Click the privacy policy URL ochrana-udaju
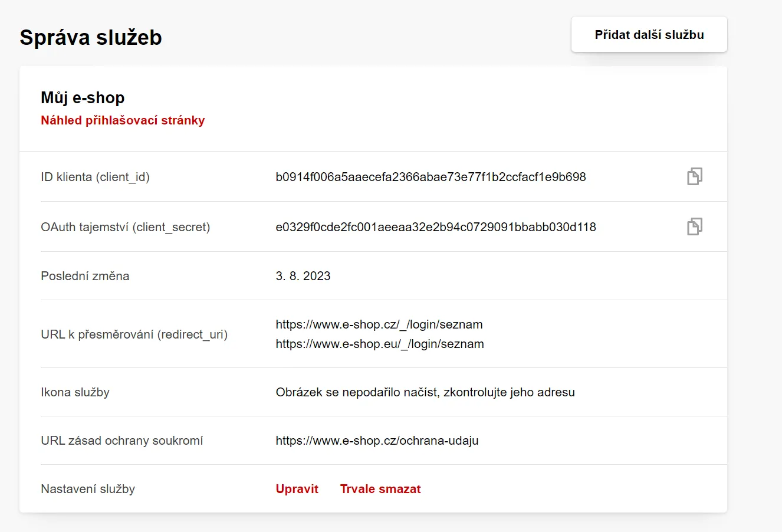The height and width of the screenshot is (532, 782). [377, 441]
